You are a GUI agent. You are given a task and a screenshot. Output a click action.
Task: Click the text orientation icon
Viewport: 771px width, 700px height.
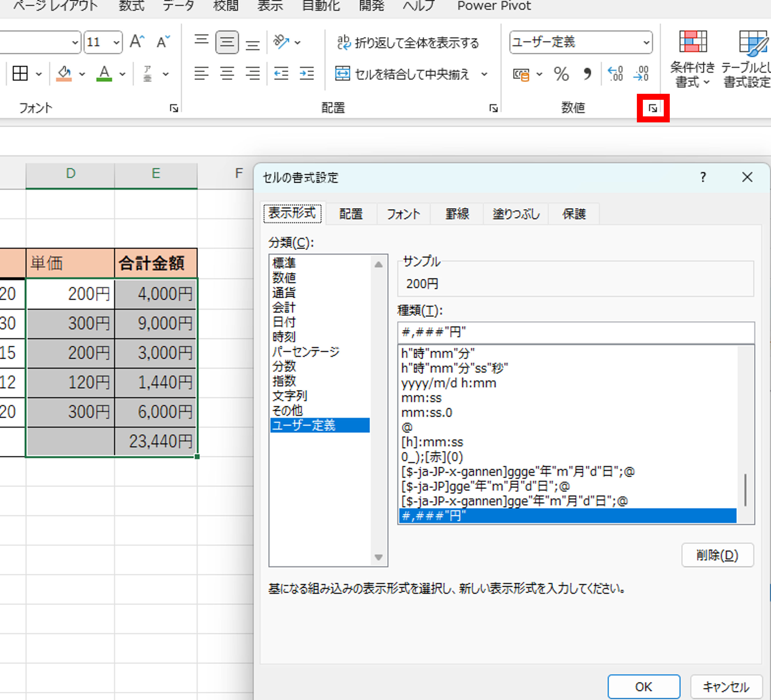(281, 42)
